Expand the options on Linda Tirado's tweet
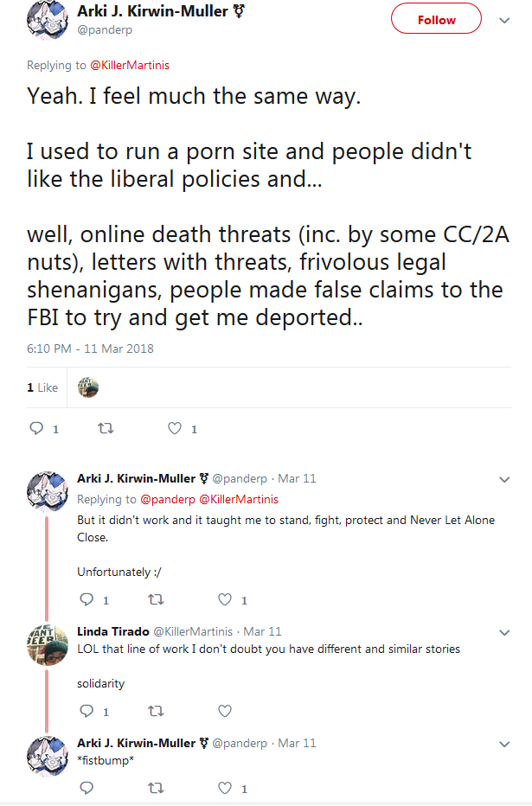532x806 pixels. click(505, 633)
